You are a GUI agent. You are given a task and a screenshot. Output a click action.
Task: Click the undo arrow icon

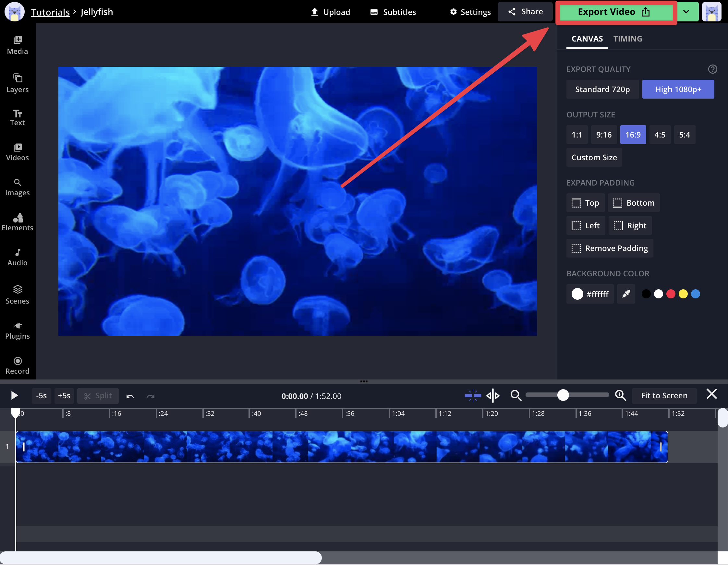[130, 396]
